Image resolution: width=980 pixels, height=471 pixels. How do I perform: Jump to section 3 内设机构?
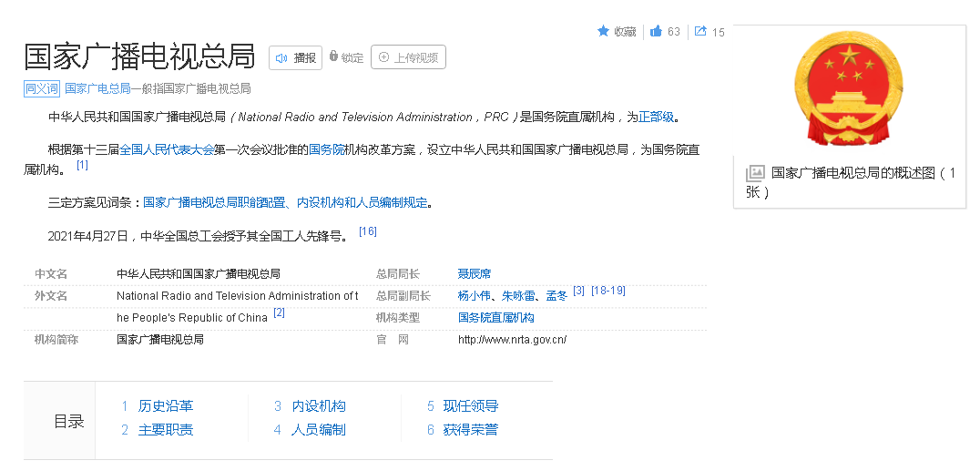coord(319,406)
